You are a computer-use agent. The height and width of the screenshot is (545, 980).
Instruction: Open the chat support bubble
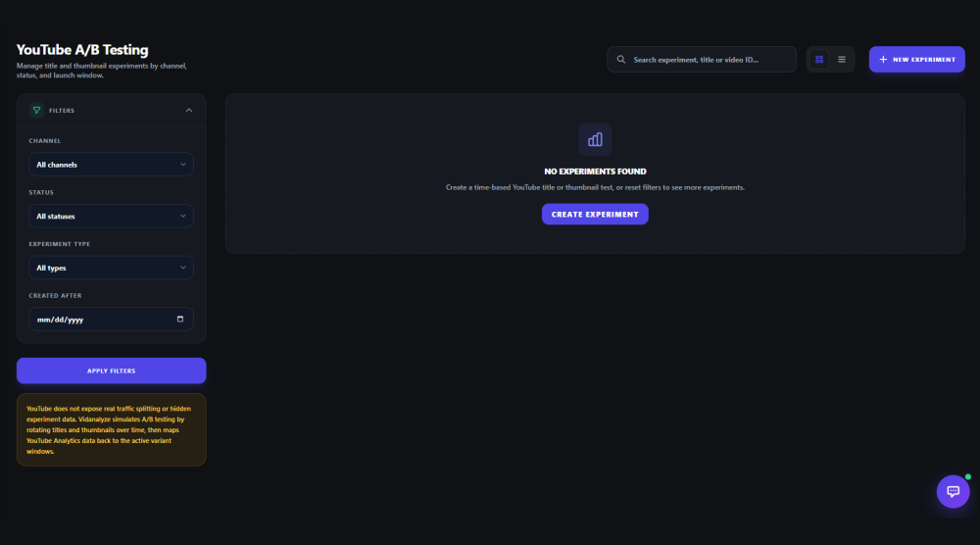(x=953, y=491)
